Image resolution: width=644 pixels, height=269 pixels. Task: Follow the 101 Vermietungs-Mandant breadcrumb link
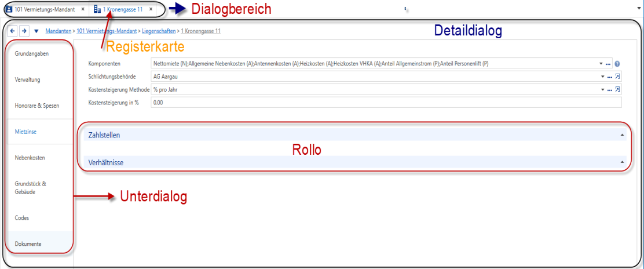[107, 31]
